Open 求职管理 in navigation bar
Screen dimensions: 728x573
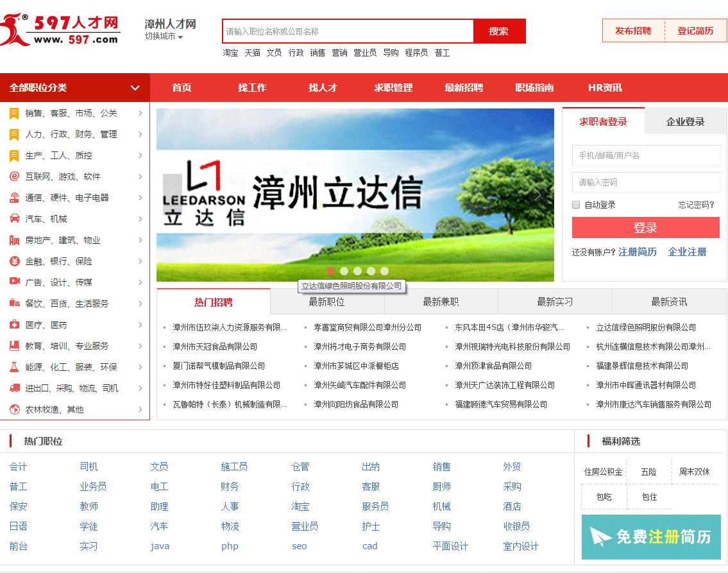[393, 87]
